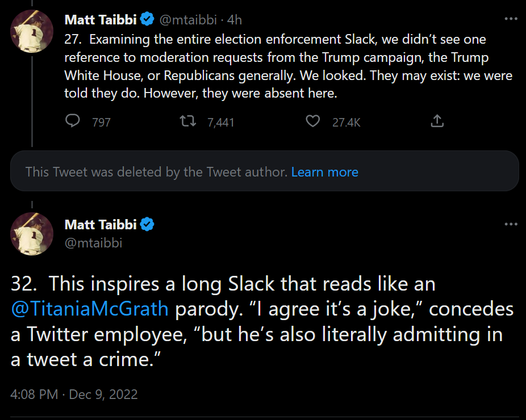The width and height of the screenshot is (526, 420).
Task: Click the '4:08 PM · Dec 9, 2022' timestamp
Action: [74, 394]
